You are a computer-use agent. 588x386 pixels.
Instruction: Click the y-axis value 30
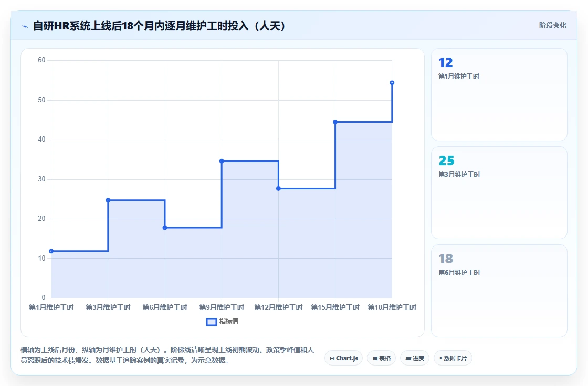pos(41,179)
